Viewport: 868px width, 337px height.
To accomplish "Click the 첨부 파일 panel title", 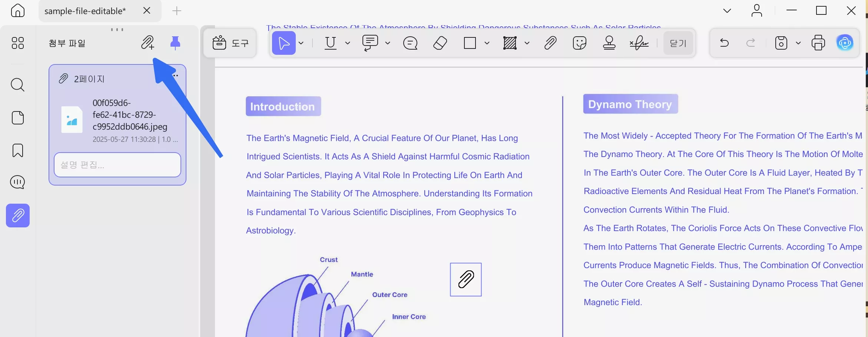I will pyautogui.click(x=67, y=43).
